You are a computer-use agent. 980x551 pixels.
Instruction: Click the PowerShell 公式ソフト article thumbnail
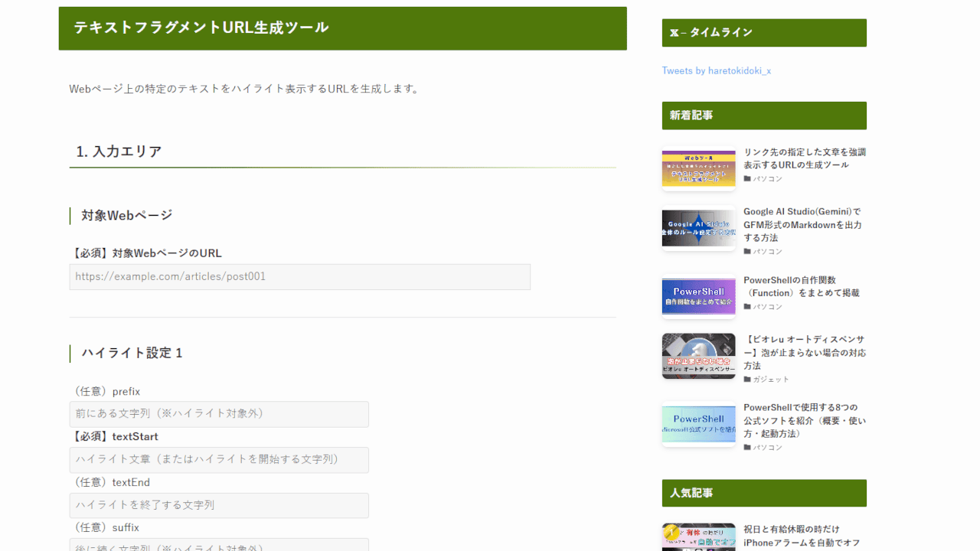(698, 424)
